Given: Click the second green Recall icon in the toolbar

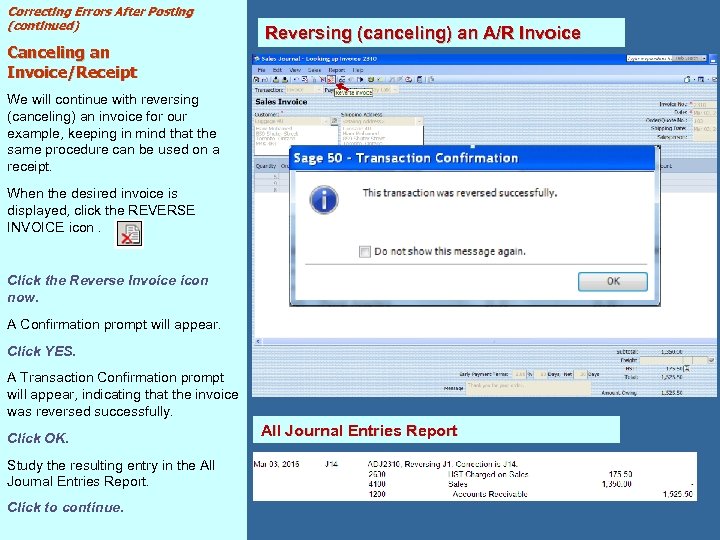Looking at the screenshot, I should tap(285, 79).
